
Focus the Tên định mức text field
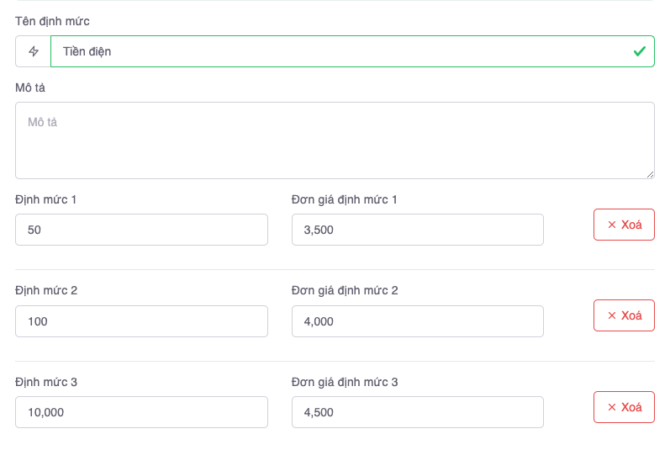point(340,51)
